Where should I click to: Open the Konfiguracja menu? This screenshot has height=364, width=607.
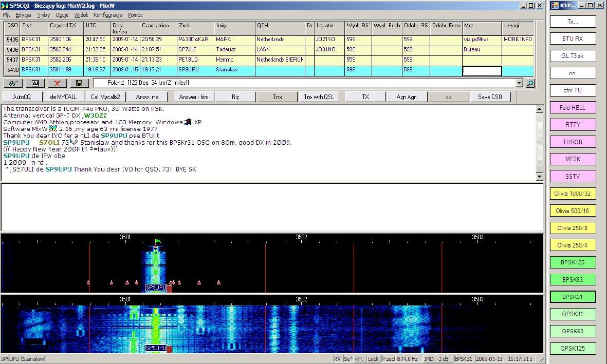coord(108,15)
